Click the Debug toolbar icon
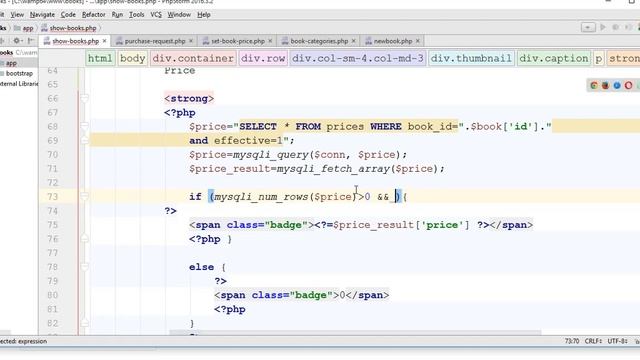The height and width of the screenshot is (360, 640). [616, 27]
